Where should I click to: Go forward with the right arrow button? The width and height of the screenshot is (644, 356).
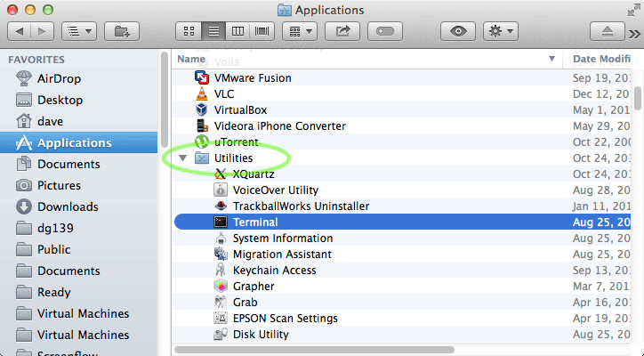(x=42, y=31)
